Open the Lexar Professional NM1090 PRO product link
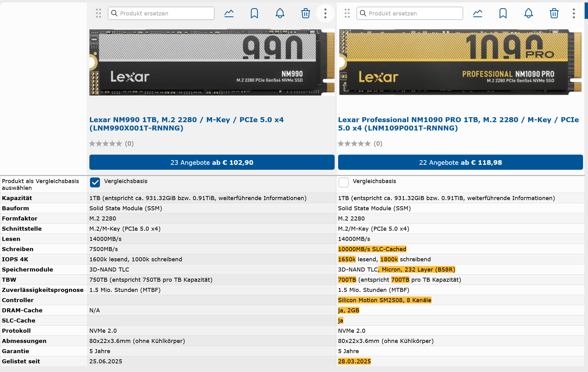 458,124
